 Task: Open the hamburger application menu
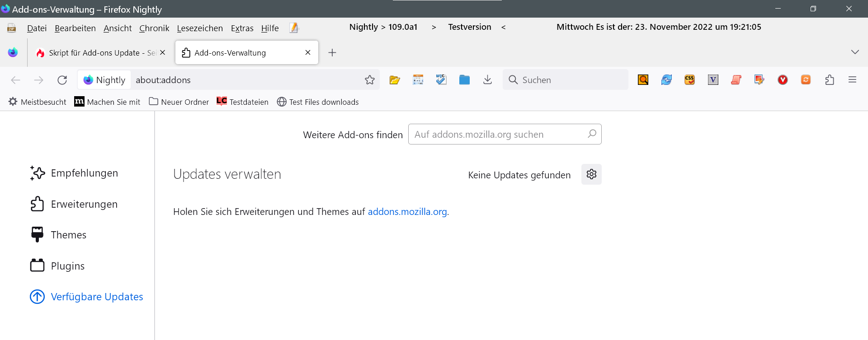(x=852, y=80)
